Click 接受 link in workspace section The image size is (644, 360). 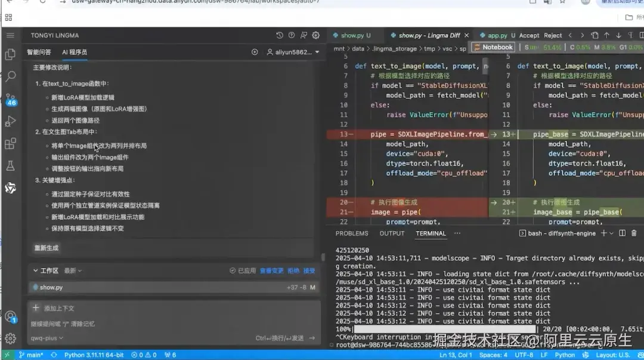point(309,270)
